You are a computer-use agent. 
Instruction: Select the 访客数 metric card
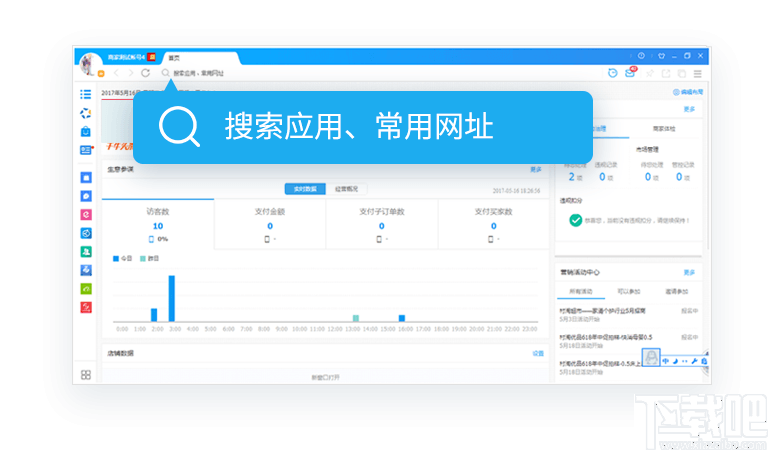[158, 225]
